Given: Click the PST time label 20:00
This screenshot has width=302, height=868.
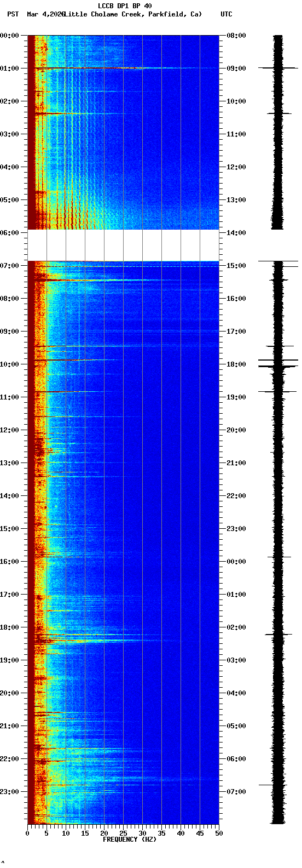Looking at the screenshot, I should (x=9, y=693).
